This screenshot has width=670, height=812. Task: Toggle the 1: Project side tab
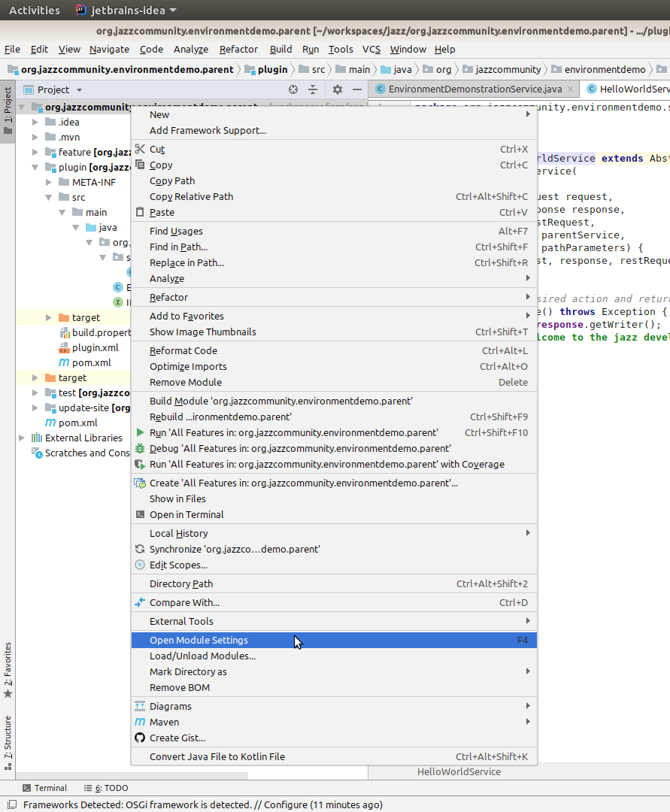8,111
